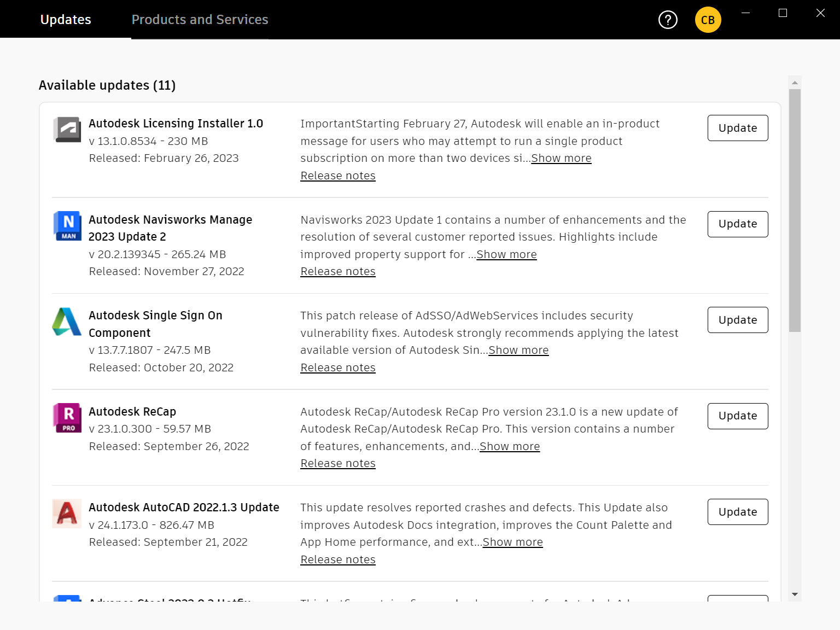840x630 pixels.
Task: Switch to the Updates tab
Action: 66,20
